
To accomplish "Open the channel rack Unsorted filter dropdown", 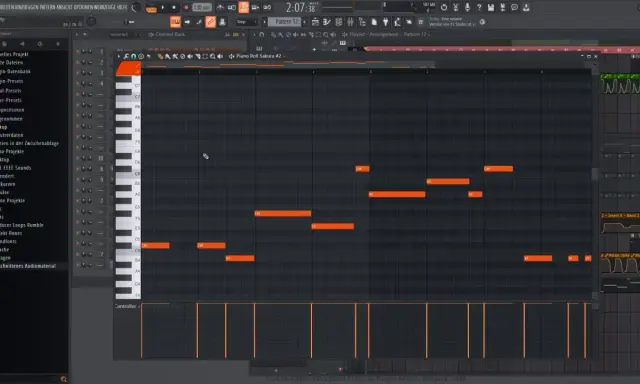I will [x=123, y=35].
